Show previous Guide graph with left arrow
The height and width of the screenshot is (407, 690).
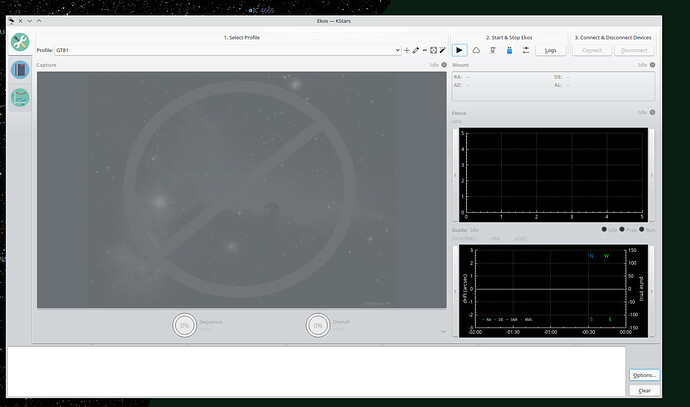455,291
